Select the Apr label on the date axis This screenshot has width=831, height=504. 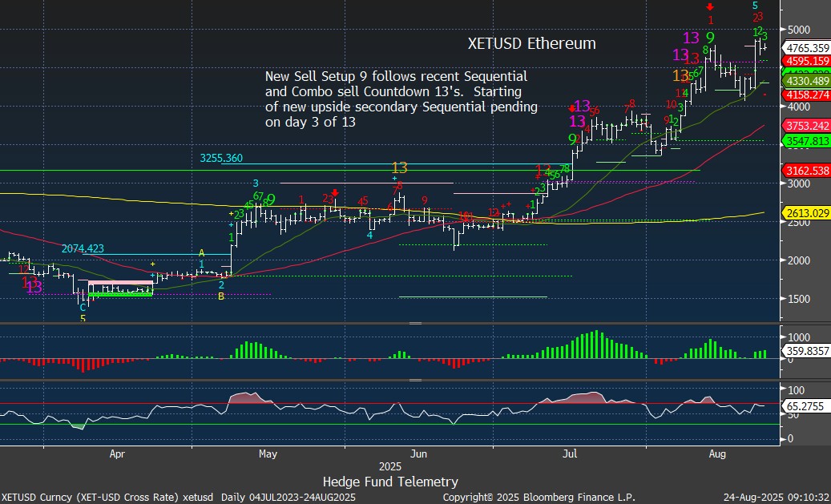tap(117, 454)
